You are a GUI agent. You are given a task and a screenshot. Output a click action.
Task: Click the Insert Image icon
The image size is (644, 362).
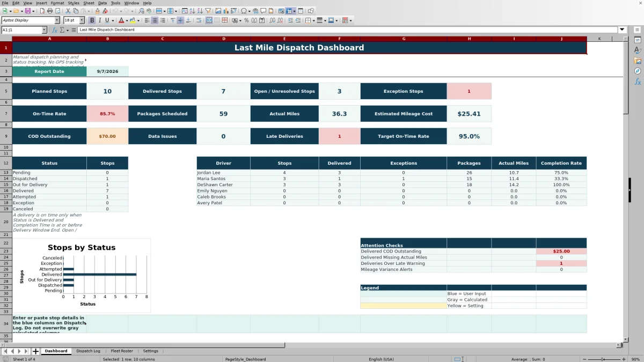click(x=218, y=11)
